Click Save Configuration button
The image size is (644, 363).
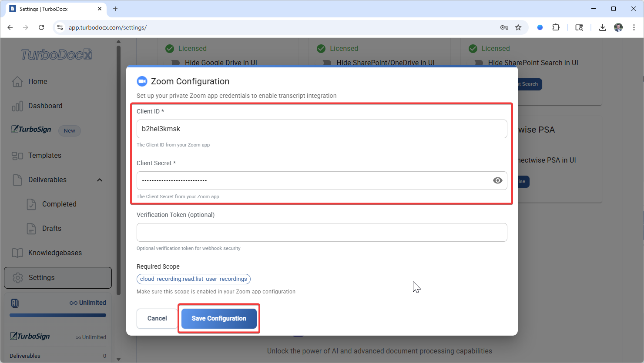[219, 319]
